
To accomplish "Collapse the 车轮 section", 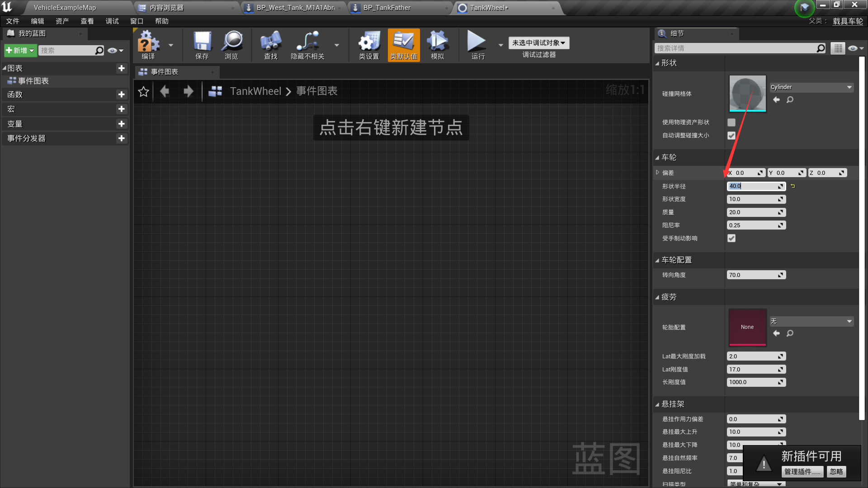I will click(657, 158).
